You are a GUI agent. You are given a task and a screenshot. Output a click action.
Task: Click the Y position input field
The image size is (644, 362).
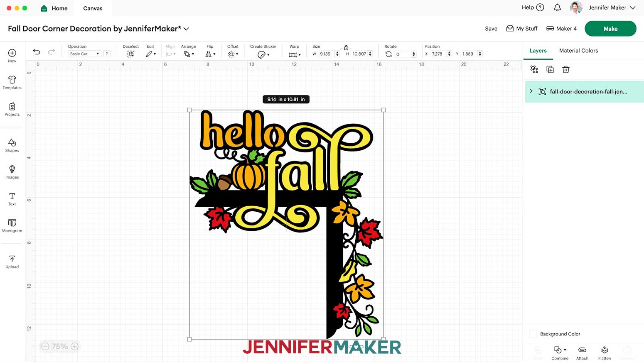tap(469, 54)
